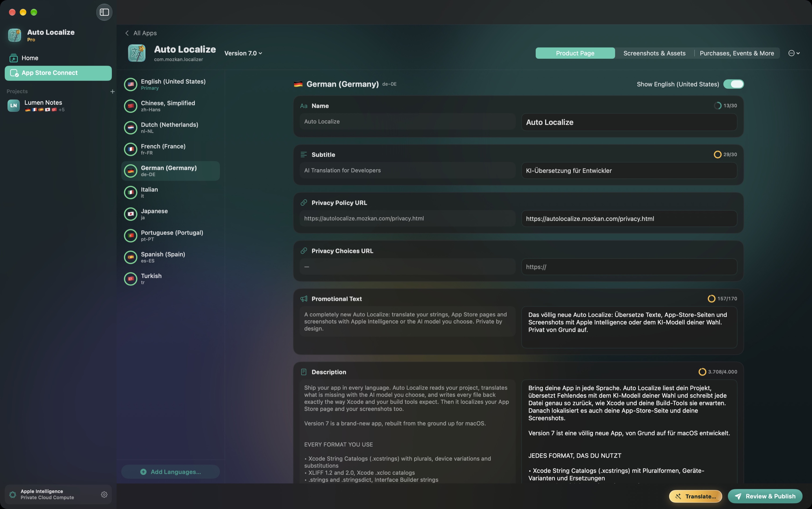This screenshot has width=812, height=509.
Task: Click the German Description text area
Action: click(629, 432)
